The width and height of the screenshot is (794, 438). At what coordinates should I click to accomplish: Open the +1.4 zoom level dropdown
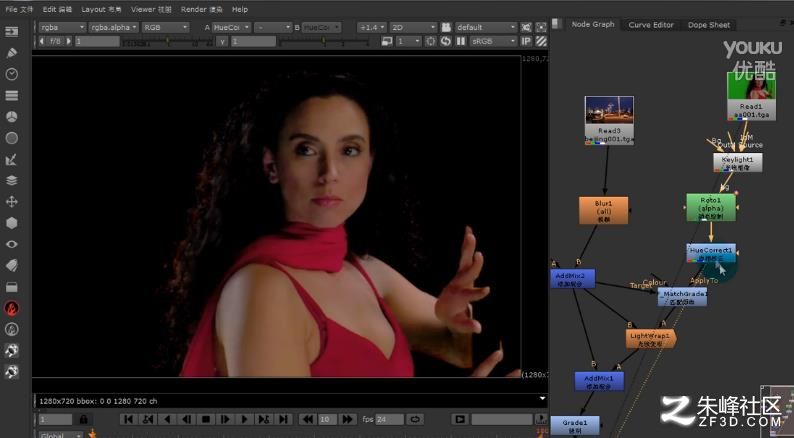tap(372, 27)
